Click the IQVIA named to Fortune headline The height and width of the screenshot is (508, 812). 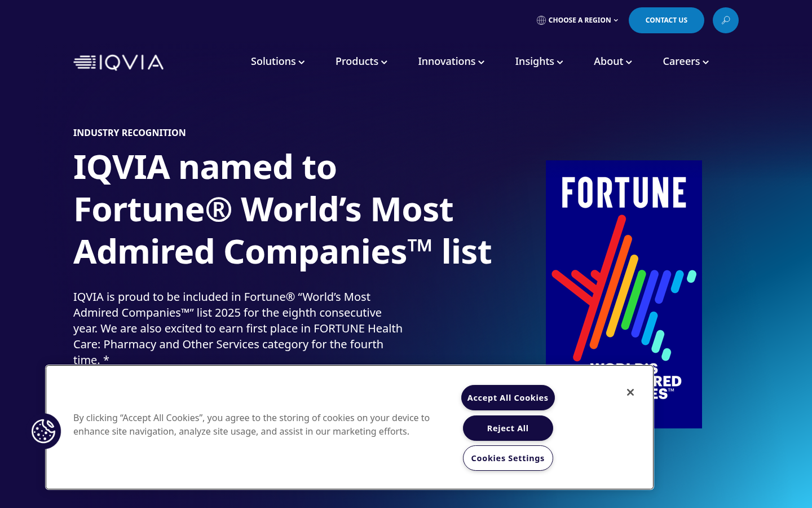pos(282,209)
